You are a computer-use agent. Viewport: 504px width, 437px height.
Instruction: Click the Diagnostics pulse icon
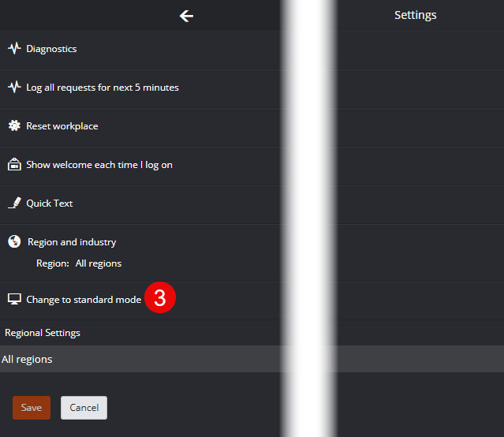(14, 49)
